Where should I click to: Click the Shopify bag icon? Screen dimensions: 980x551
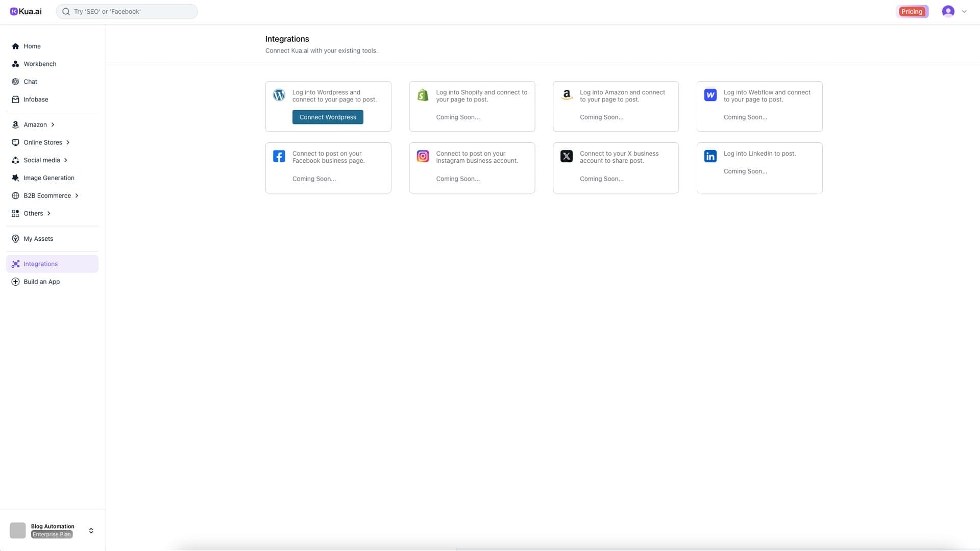point(423,95)
